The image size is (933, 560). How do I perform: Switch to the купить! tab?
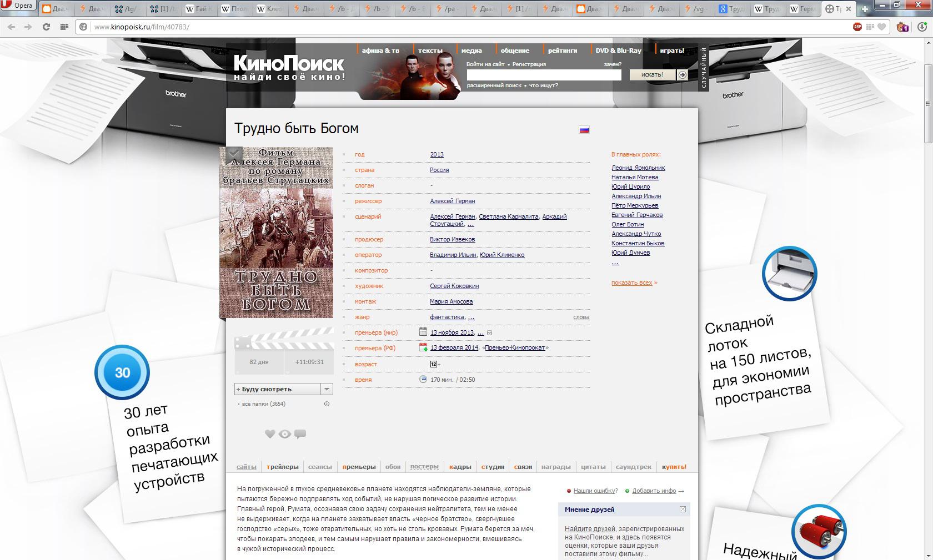pos(674,467)
